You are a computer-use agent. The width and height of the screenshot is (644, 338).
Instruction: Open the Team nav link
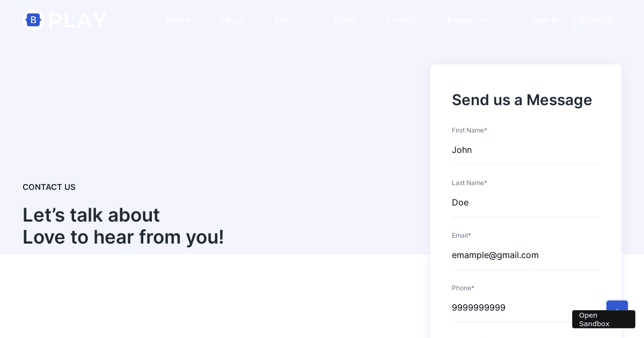343,20
